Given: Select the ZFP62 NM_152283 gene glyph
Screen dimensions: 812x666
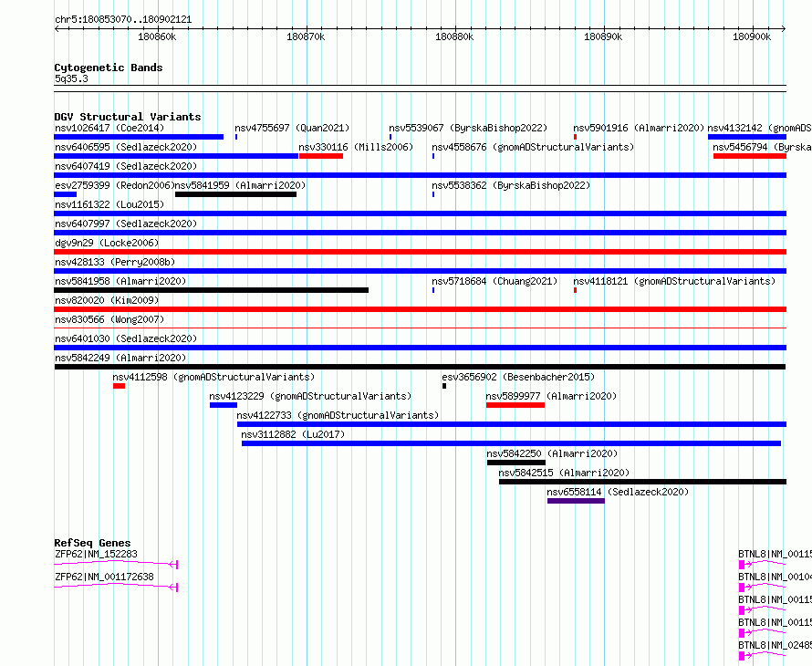Looking at the screenshot, I should (x=116, y=564).
